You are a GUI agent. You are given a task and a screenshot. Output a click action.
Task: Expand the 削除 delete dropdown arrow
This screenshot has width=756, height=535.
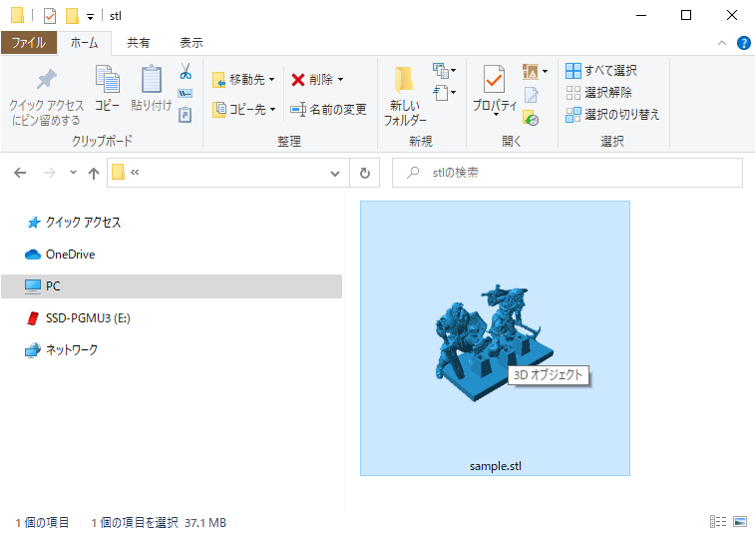pos(340,79)
